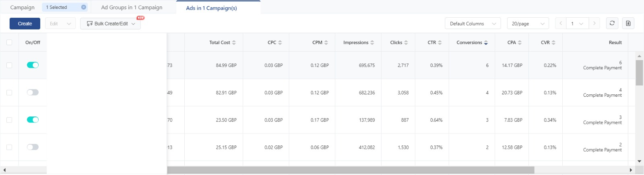Screen dimensions: 644x175
Task: Tick the select-all header checkbox
Action: (x=9, y=42)
